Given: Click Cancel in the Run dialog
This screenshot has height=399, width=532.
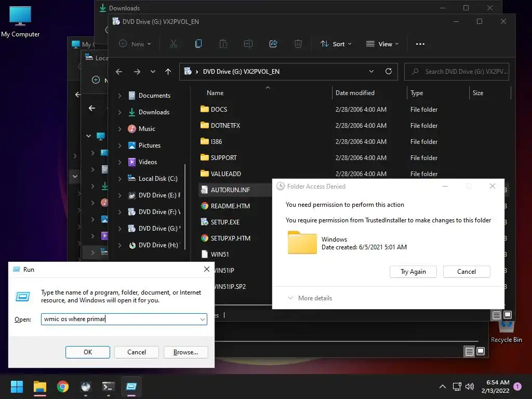Looking at the screenshot, I should point(137,352).
